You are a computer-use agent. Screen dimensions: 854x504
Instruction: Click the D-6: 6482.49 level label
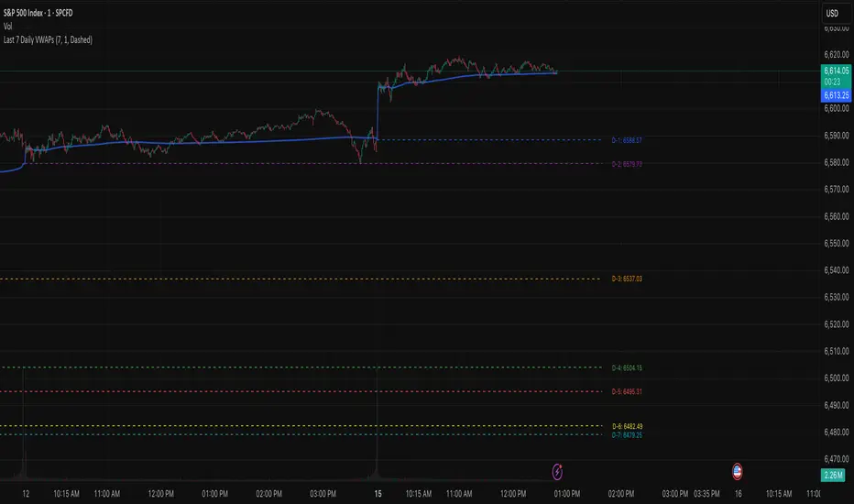pos(627,427)
